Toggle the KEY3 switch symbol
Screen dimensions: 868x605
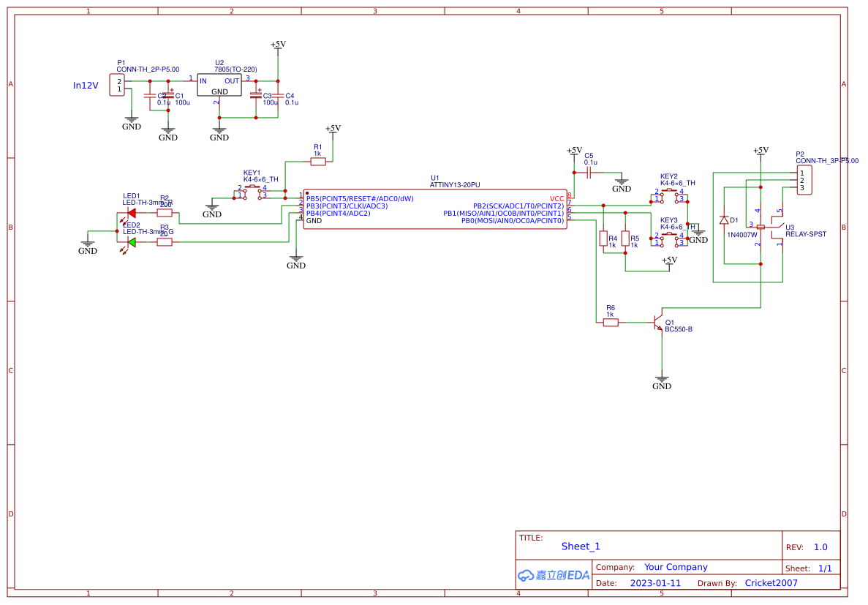pyautogui.click(x=669, y=236)
